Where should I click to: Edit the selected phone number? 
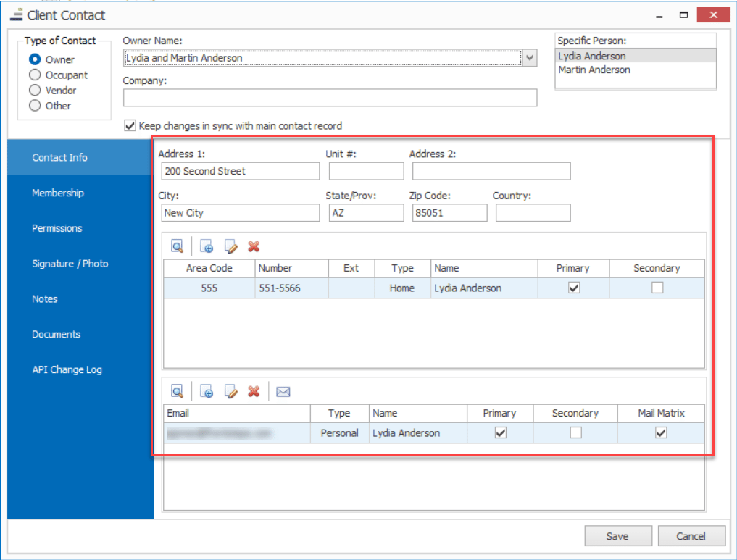(230, 246)
